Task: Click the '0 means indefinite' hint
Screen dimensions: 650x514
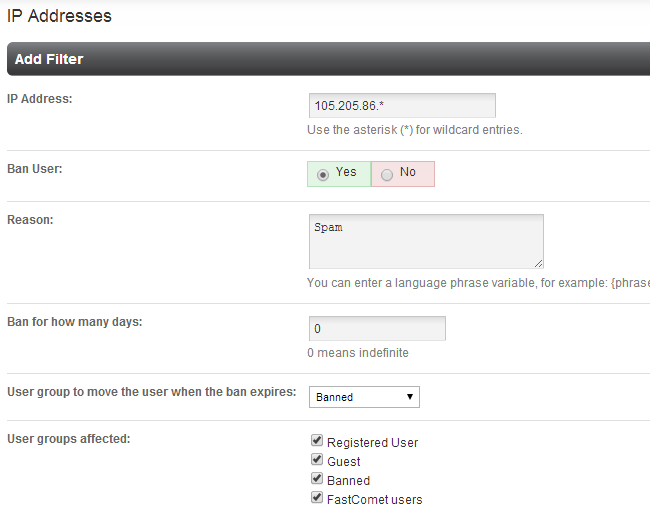Action: (x=358, y=353)
